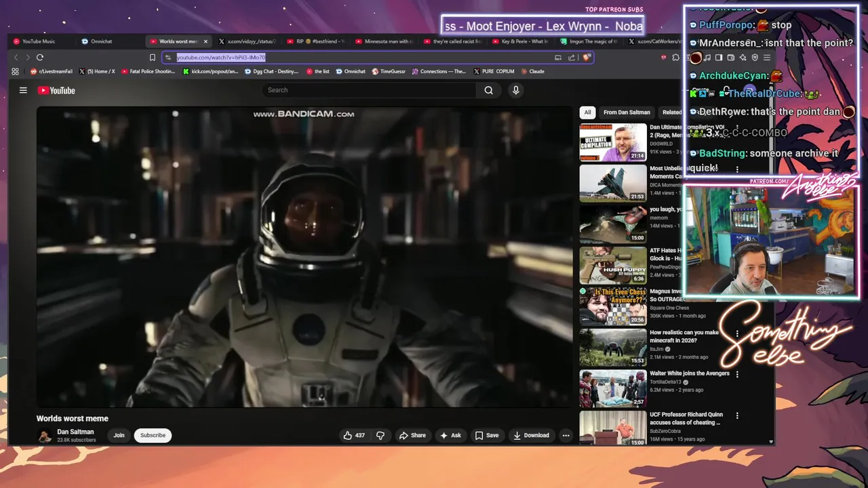Screen dimensions: 868x488
Task: Select the All filter chip
Action: coord(587,113)
